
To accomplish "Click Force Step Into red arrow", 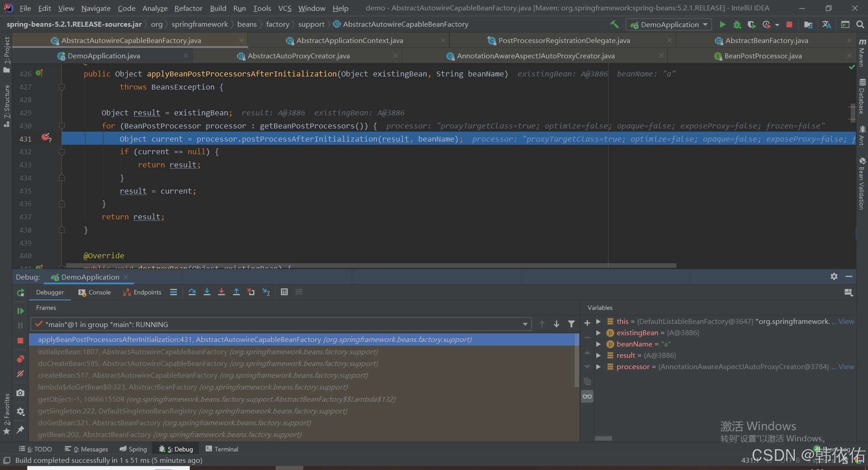I will point(222,292).
